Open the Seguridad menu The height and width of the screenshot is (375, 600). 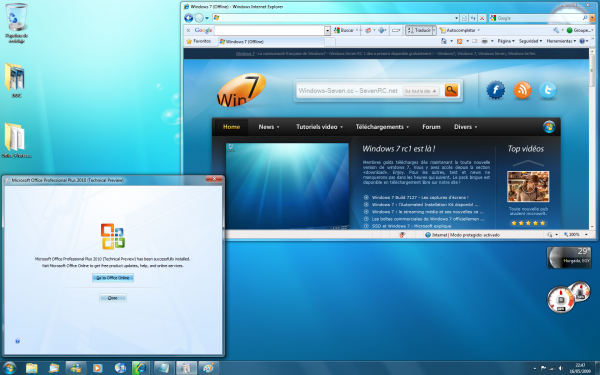(530, 41)
